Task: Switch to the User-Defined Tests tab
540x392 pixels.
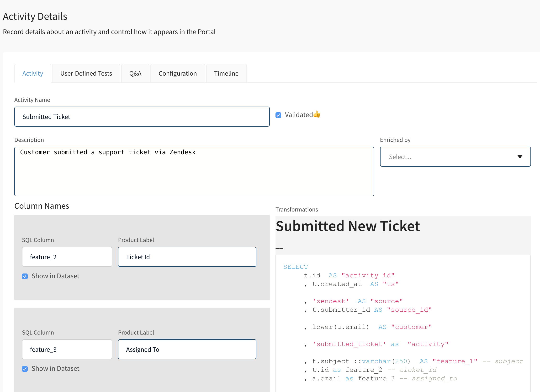Action: pos(86,73)
